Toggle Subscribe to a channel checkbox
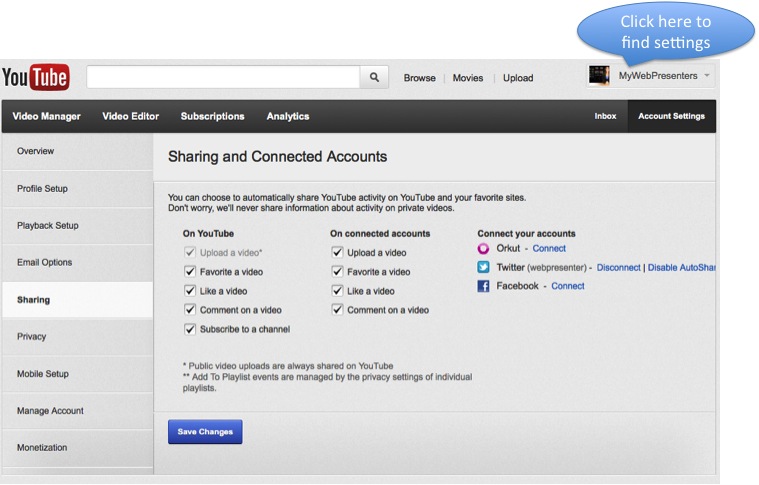 [x=190, y=329]
